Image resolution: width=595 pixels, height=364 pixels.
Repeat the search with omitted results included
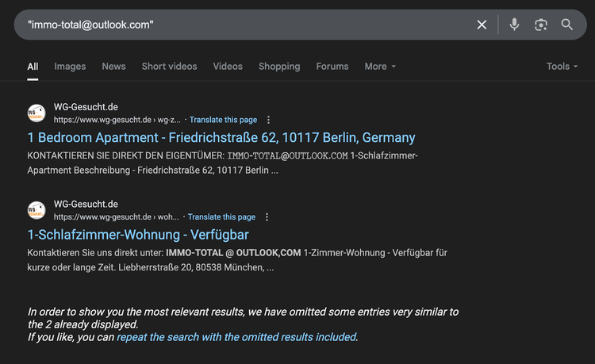coord(236,337)
